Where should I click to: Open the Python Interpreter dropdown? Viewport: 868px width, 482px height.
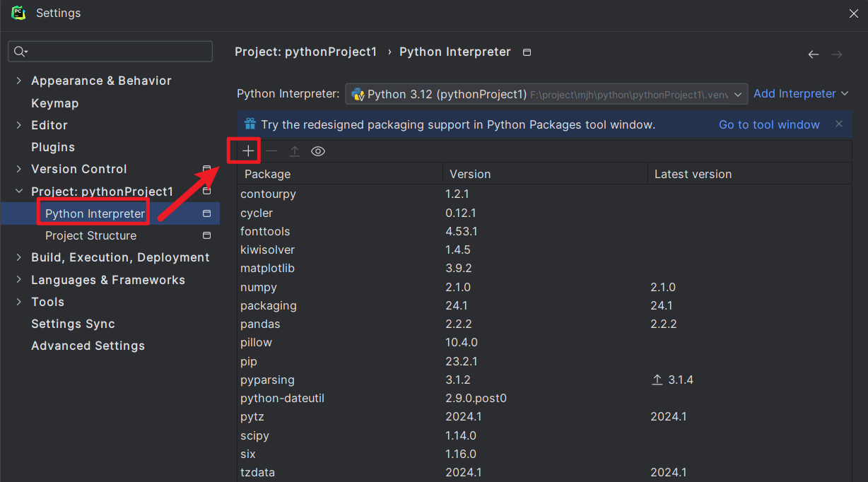pyautogui.click(x=546, y=94)
